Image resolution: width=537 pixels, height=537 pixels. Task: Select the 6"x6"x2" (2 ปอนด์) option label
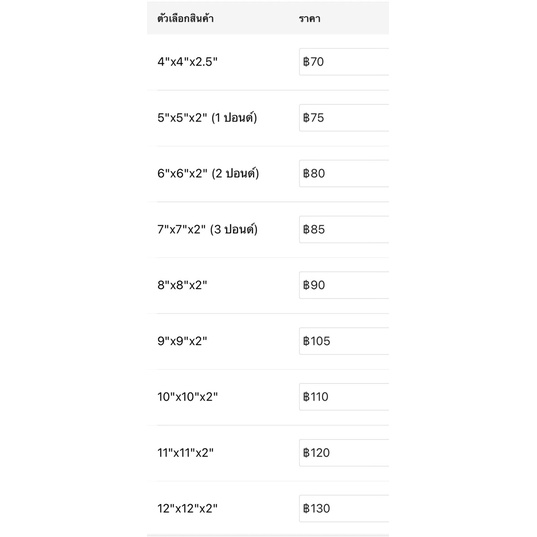208,174
